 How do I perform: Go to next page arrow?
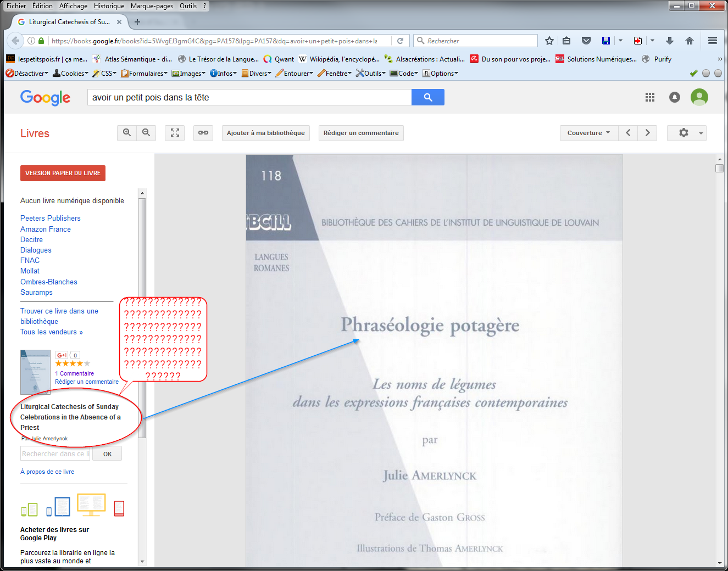click(647, 133)
